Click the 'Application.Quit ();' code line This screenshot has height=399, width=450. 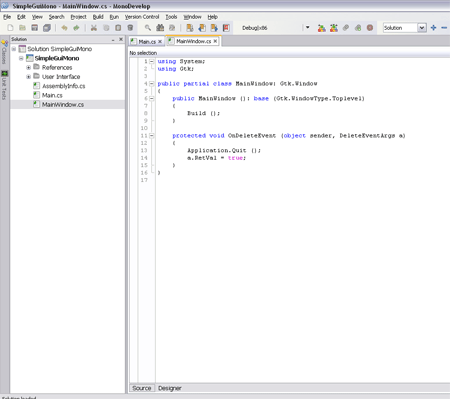[224, 150]
